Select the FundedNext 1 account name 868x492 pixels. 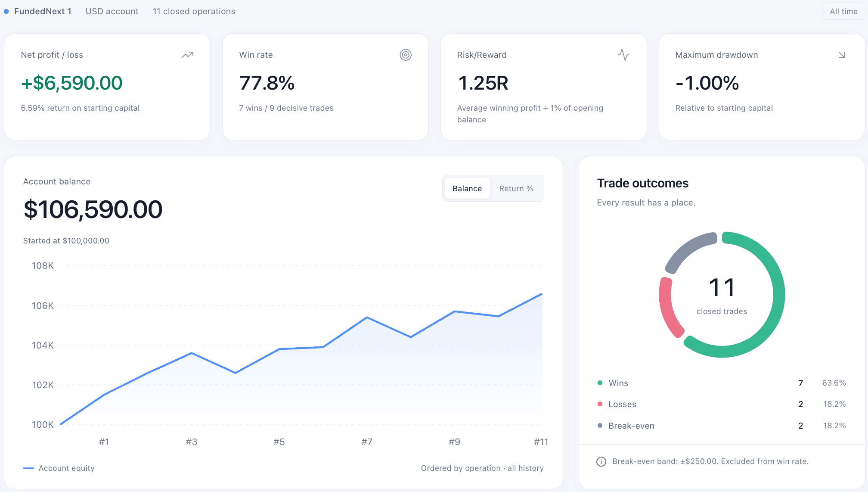43,12
